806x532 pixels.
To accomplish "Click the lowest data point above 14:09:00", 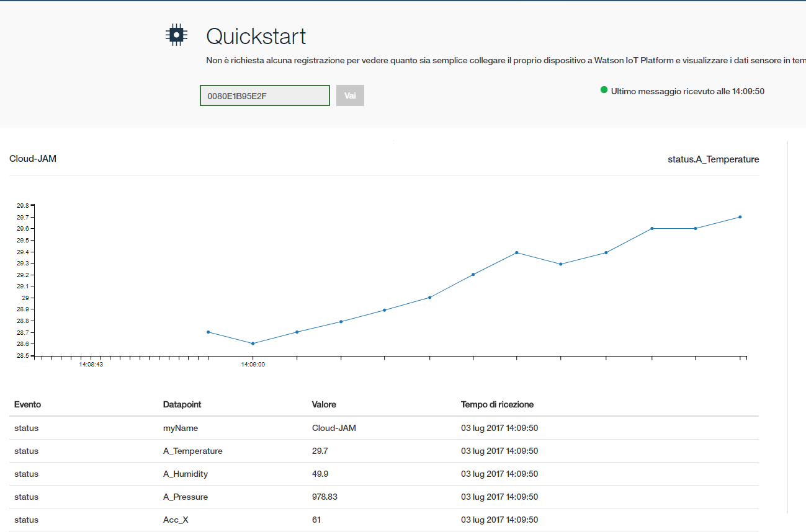I will [253, 344].
